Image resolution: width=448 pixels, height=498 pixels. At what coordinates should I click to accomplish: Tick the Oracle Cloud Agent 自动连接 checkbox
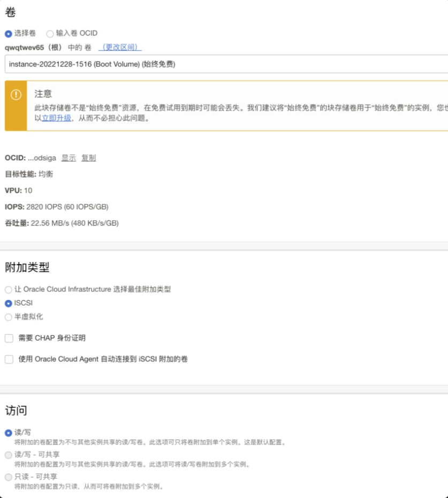pyautogui.click(x=9, y=359)
